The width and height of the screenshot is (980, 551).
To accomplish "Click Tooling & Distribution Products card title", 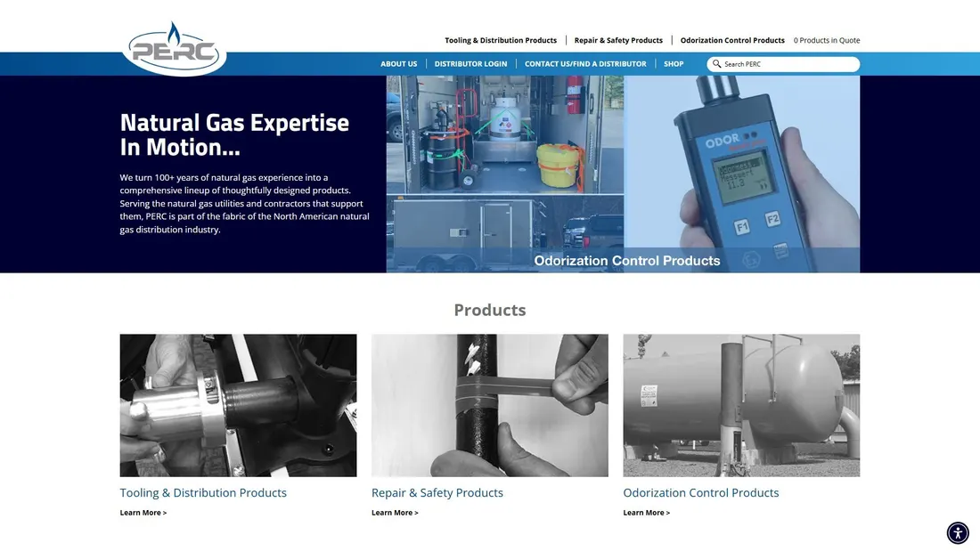I will pos(203,493).
